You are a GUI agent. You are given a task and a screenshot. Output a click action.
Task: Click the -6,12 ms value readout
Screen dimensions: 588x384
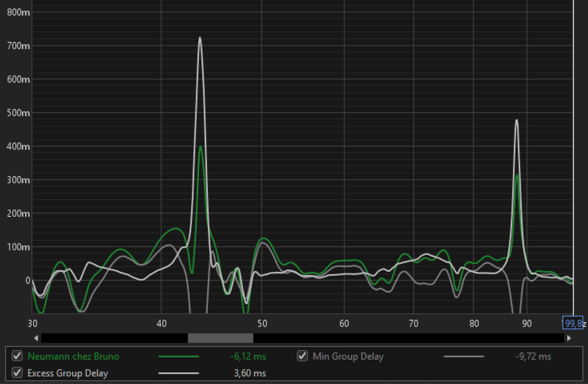click(x=248, y=356)
